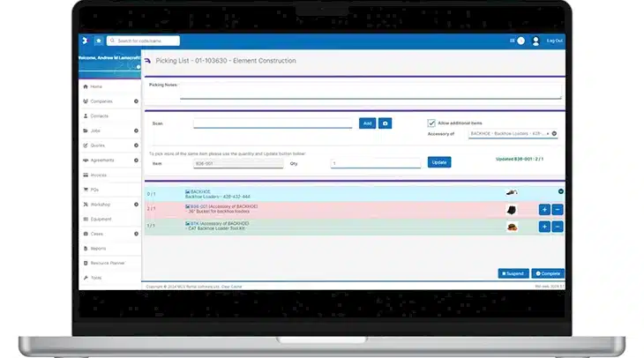Viewport: 644px width, 358px height.
Task: Open the B36-001 accessory link
Action: (x=199, y=206)
